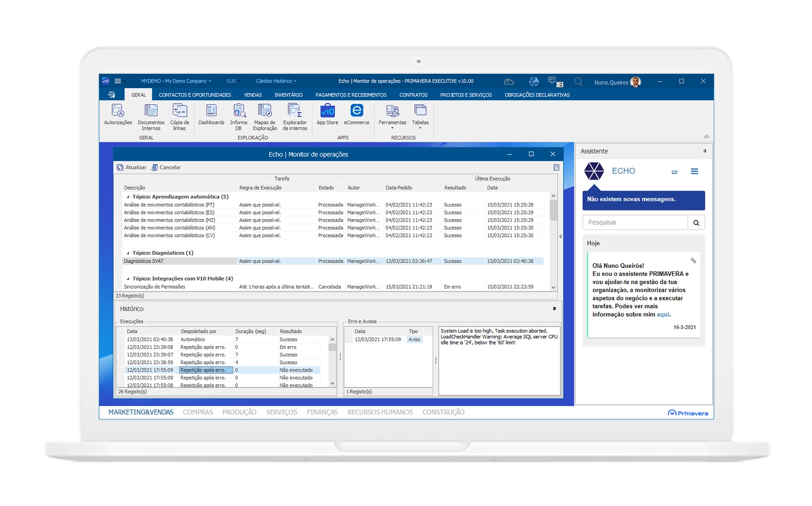The image size is (812, 506).
Task: Open OBRIGAÇÕES DECLARATIVAS tab
Action: (x=537, y=95)
